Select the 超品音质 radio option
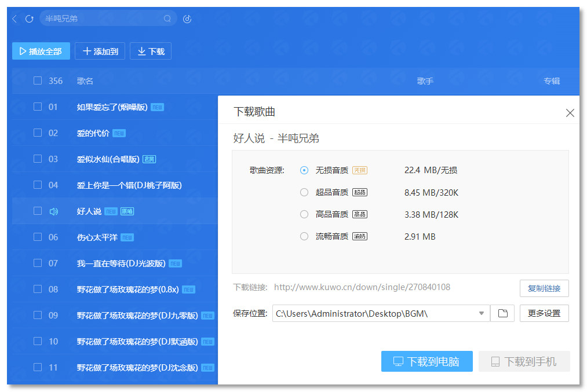Screen dimensions: 587x392 pyautogui.click(x=304, y=192)
